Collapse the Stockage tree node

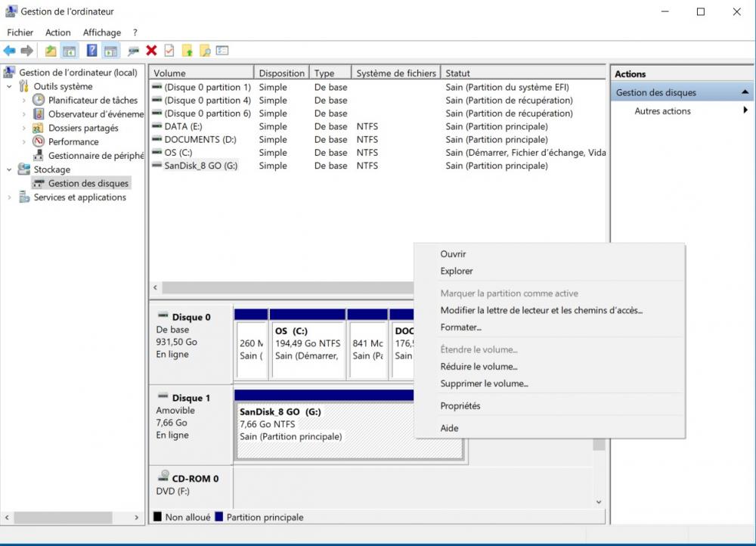tap(9, 169)
